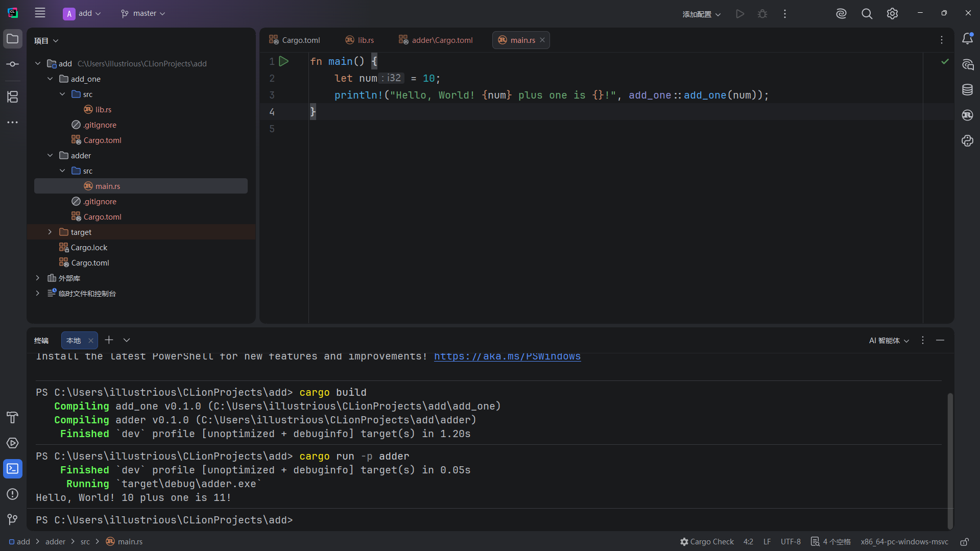Screen dimensions: 980x551
Task: Click the x86_64-pc-windows-msvc target indicator
Action: point(904,542)
